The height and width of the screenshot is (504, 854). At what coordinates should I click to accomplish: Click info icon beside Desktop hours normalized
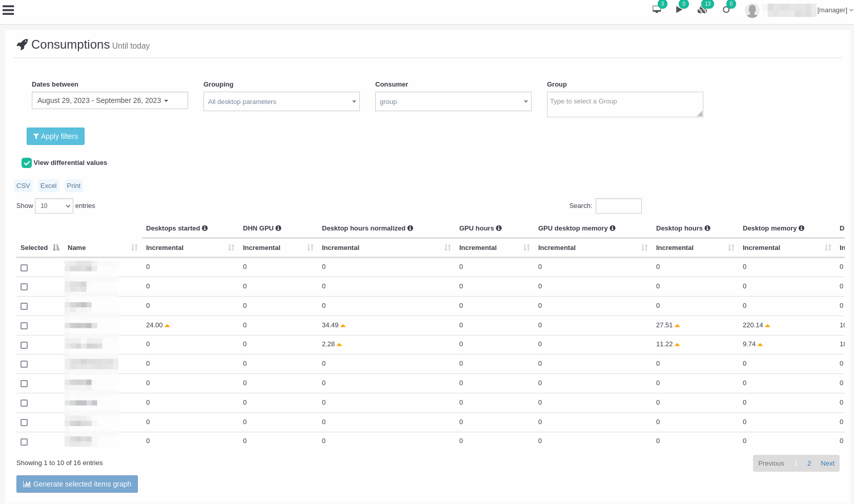point(410,228)
